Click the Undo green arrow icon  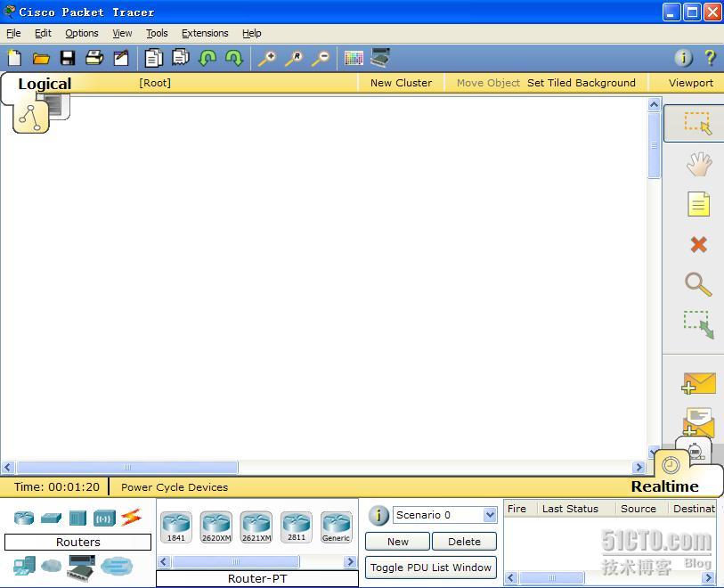[x=207, y=58]
